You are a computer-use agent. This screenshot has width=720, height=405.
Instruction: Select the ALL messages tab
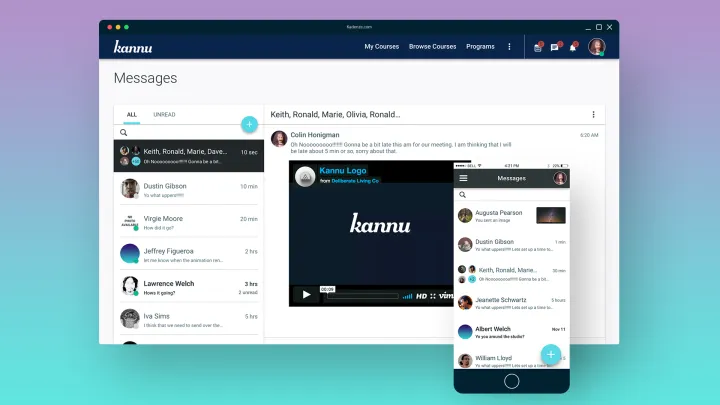pos(131,115)
